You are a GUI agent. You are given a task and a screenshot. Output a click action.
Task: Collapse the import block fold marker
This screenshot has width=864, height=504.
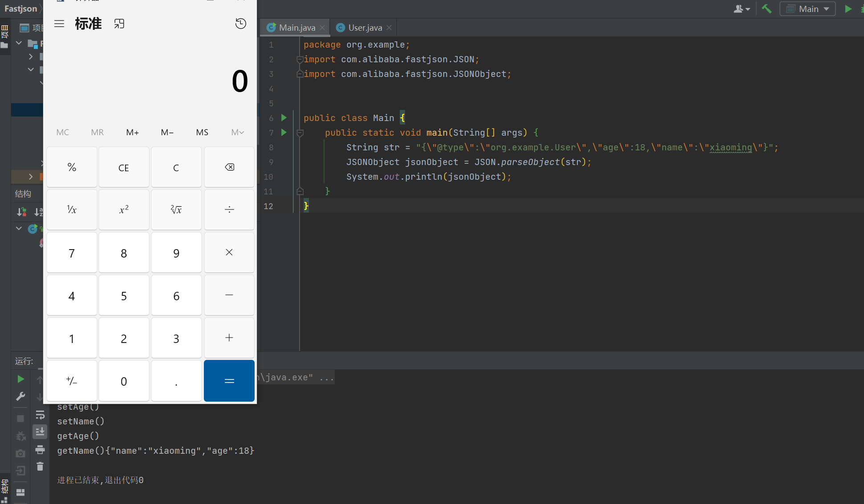point(300,60)
